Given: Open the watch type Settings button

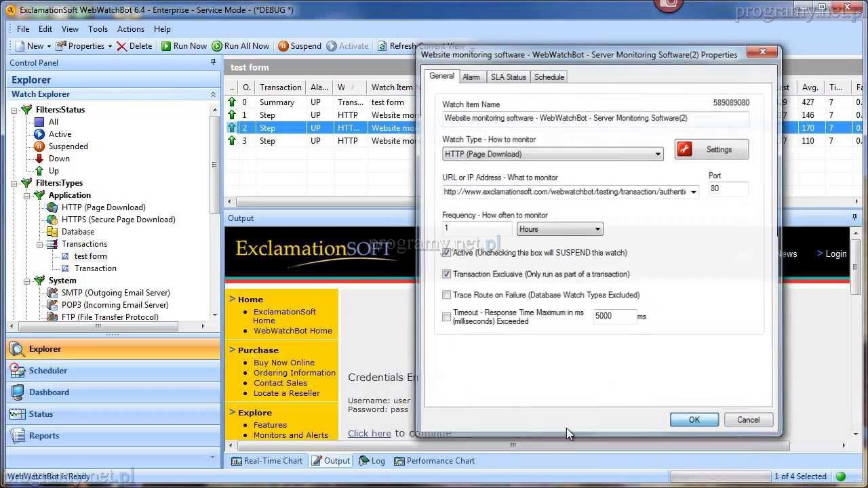Looking at the screenshot, I should click(711, 150).
